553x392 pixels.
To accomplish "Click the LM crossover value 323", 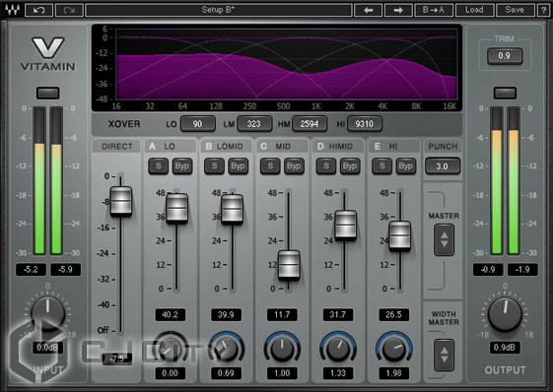I will point(254,124).
